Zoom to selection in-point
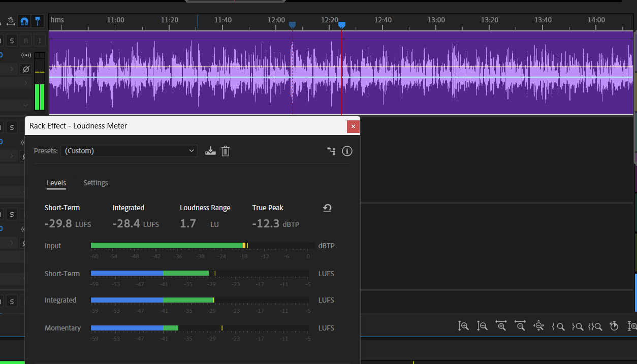The height and width of the screenshot is (364, 637). (558, 326)
